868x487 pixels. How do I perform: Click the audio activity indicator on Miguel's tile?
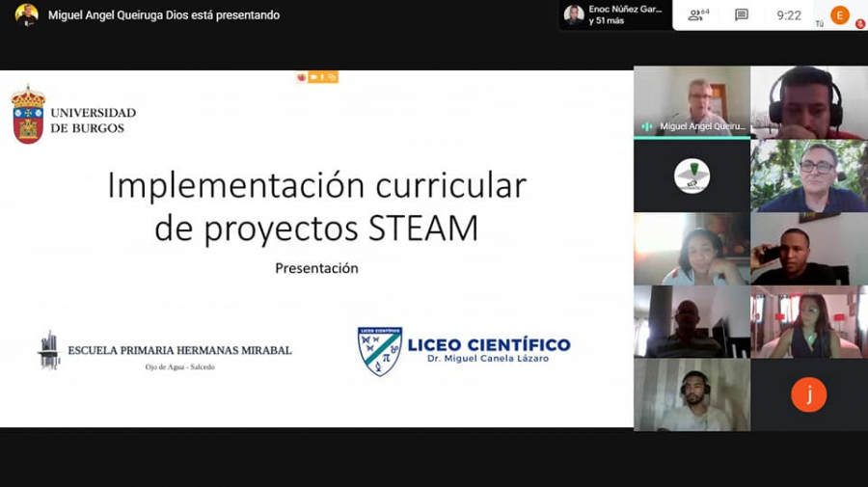tap(646, 125)
